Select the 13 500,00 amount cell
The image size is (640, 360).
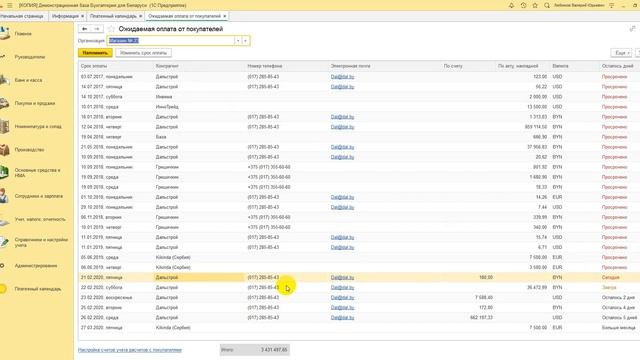pos(522,107)
